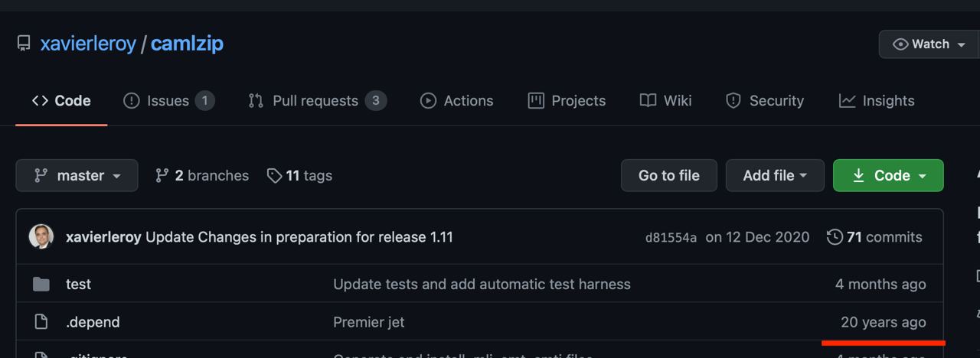View the 2 branches list

point(202,175)
